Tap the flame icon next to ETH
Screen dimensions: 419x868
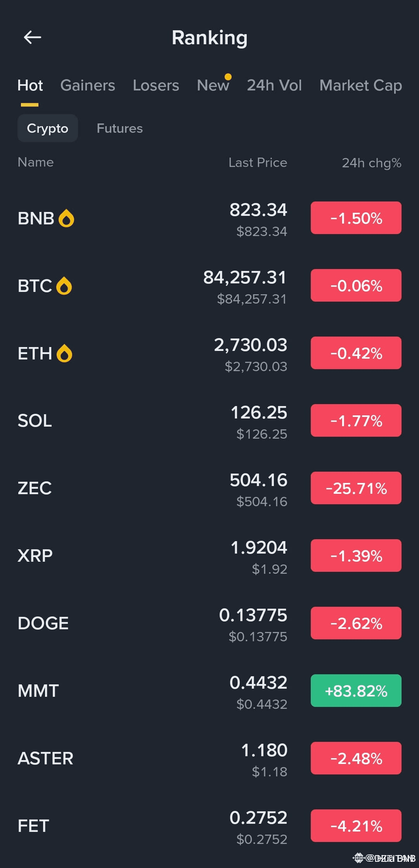pos(64,354)
